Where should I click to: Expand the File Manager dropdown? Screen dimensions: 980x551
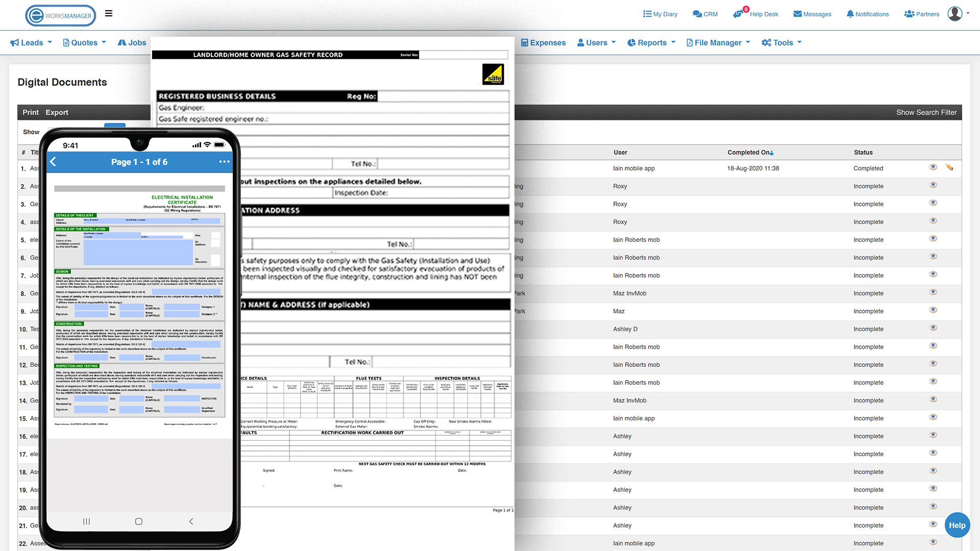coord(718,43)
